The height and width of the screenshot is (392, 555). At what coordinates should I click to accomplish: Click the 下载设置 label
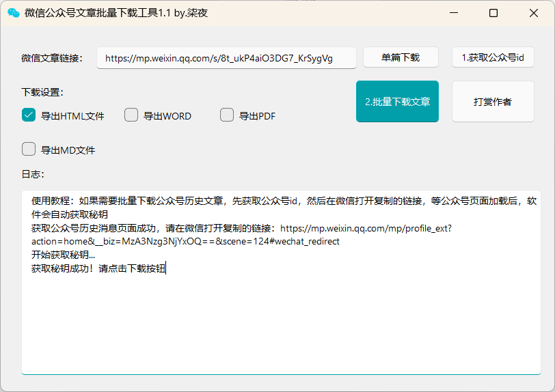pos(42,92)
